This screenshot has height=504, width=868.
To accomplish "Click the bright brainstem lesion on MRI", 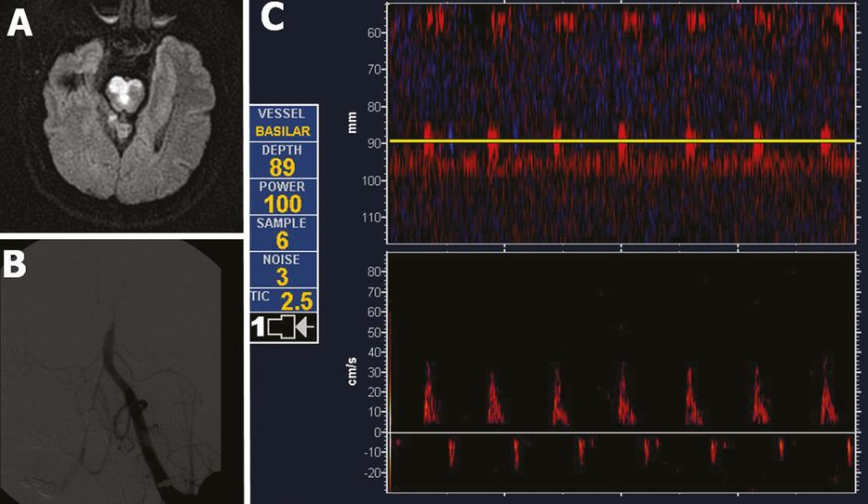I will point(126,91).
